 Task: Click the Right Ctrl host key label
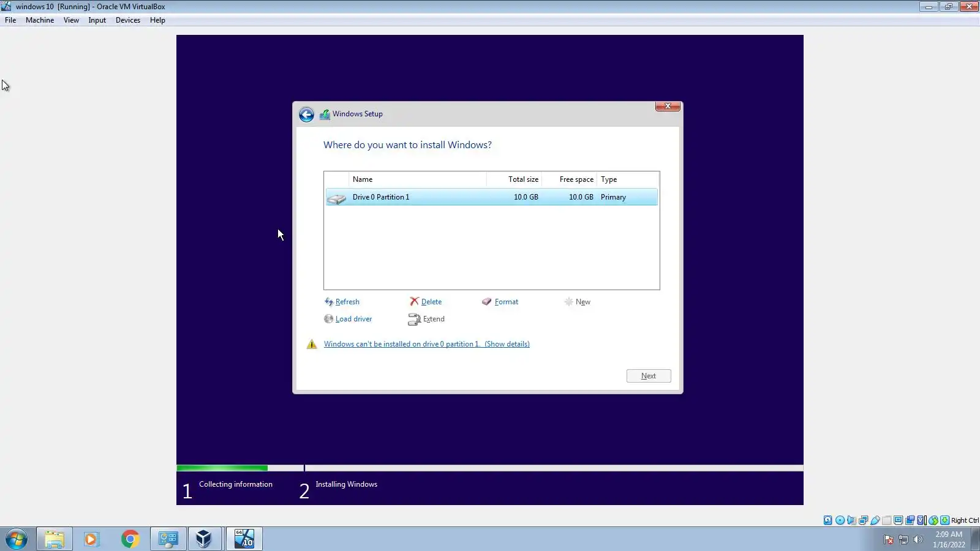click(x=965, y=520)
